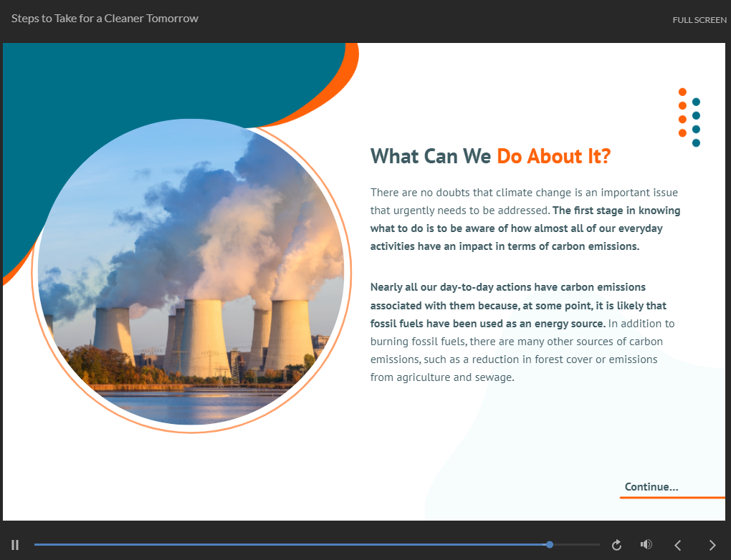Advance to next slide with right arrow

pyautogui.click(x=712, y=545)
